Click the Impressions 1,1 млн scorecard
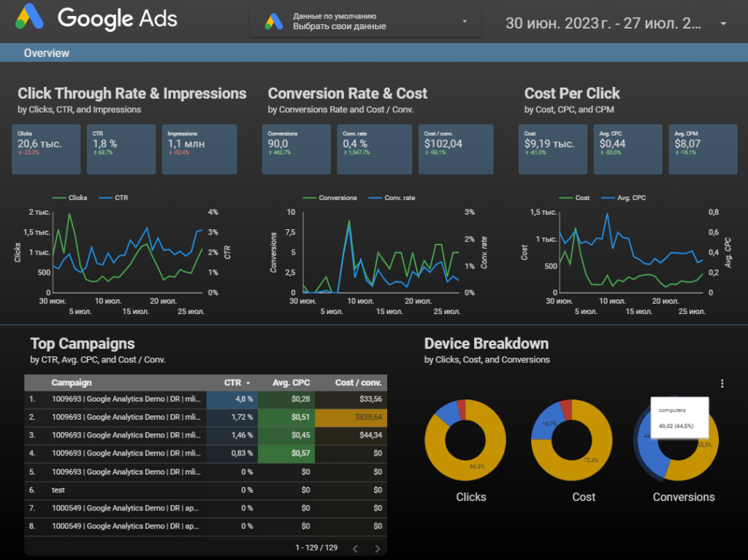Image resolution: width=748 pixels, height=560 pixels. click(x=199, y=149)
